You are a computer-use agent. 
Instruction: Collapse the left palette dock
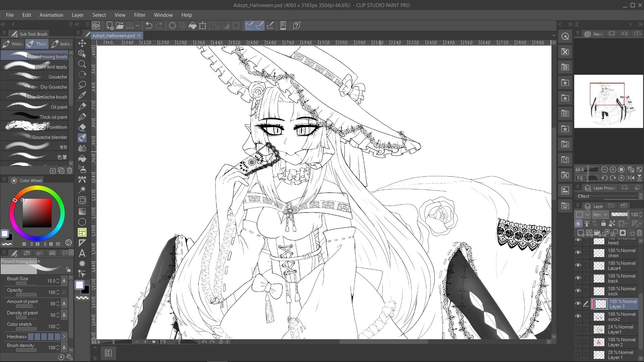point(3,24)
